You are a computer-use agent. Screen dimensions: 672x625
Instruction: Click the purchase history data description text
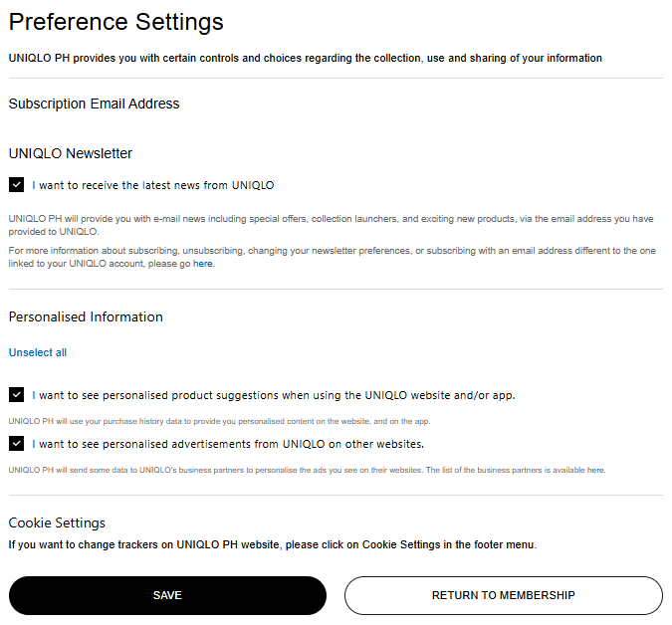click(x=219, y=421)
